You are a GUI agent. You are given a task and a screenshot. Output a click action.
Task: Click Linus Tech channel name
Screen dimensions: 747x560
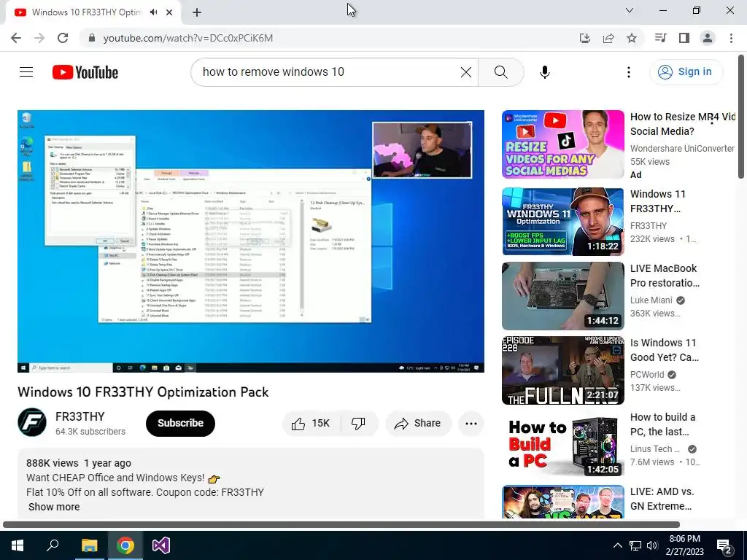[654, 448]
